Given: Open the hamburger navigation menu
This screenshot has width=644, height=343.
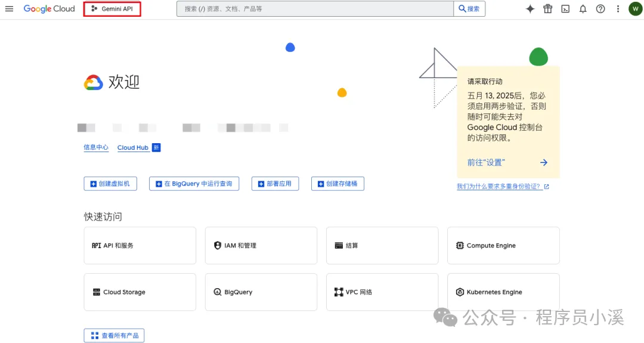Looking at the screenshot, I should click(x=9, y=8).
